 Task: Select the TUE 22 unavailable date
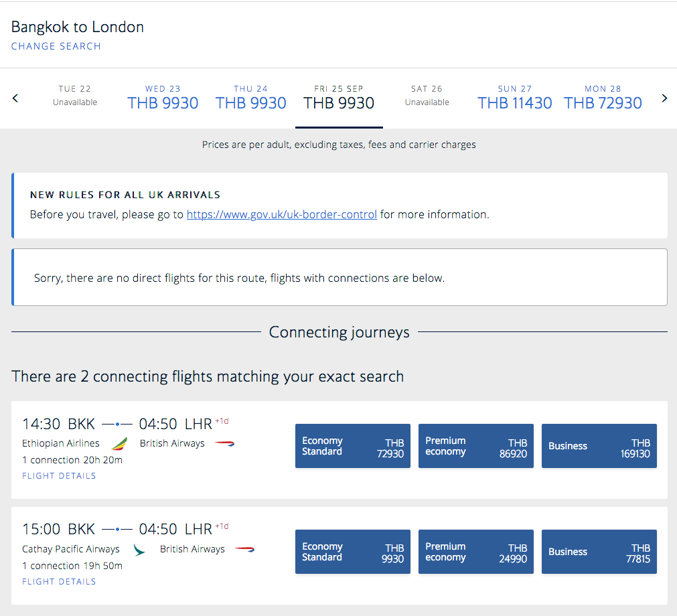75,95
